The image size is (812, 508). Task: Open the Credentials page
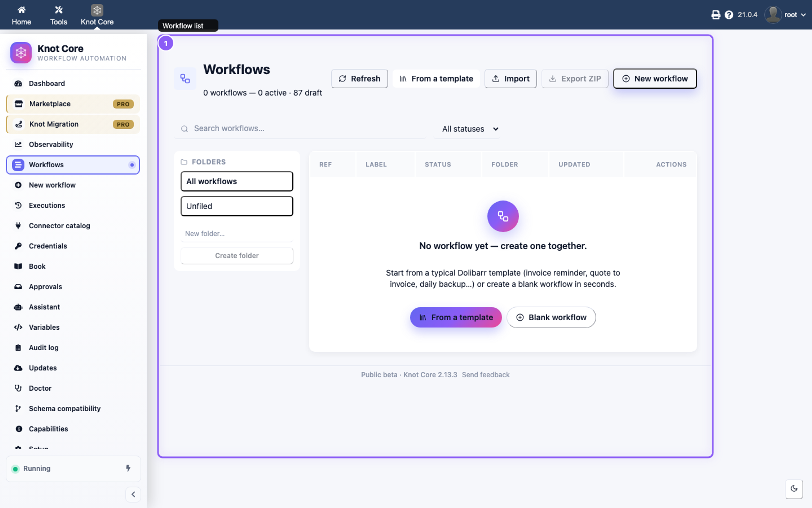coord(73,246)
